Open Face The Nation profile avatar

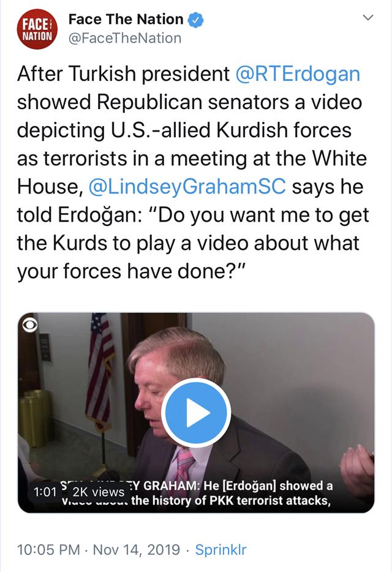[x=37, y=29]
